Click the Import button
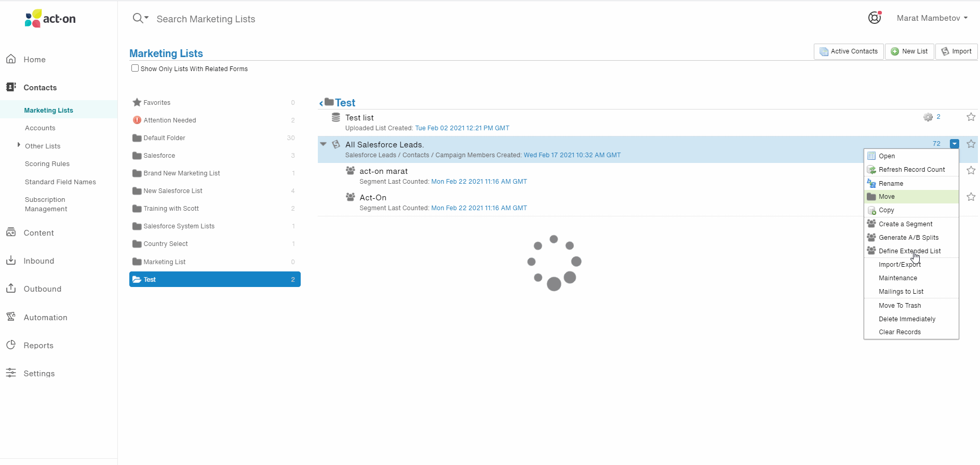The height and width of the screenshot is (465, 980). pyautogui.click(x=957, y=51)
